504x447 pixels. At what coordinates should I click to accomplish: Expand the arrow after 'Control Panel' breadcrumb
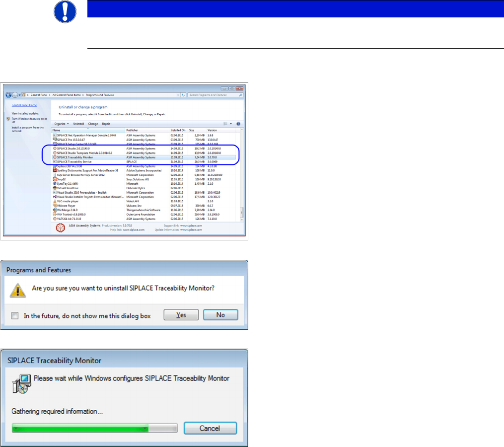[50, 95]
